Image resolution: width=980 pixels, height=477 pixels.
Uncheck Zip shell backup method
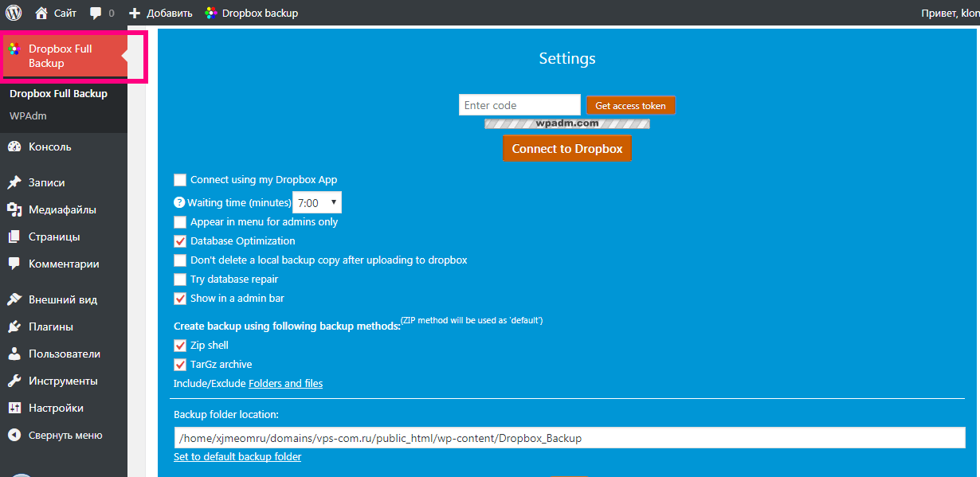pos(180,346)
